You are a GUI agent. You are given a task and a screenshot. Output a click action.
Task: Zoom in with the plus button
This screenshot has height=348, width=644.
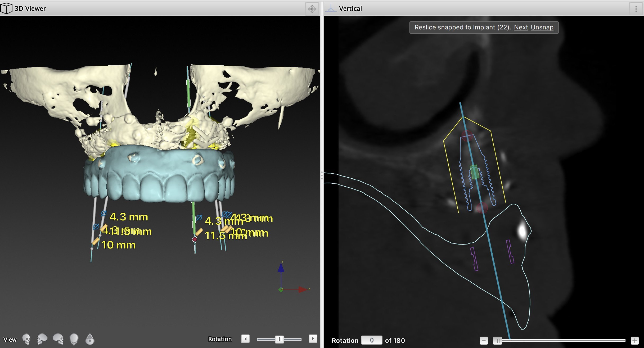coord(634,341)
